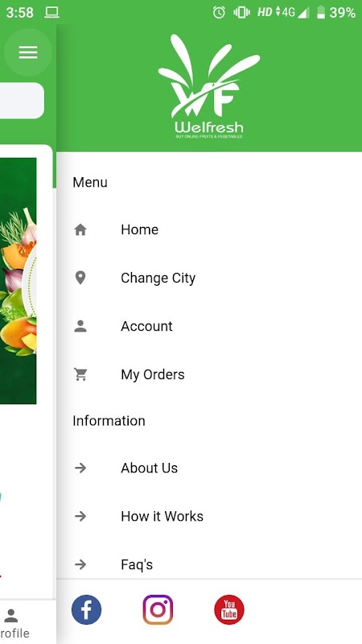Screen dimensions: 362x644
Task: Tap the arrow icon beside How it Works
Action: click(80, 516)
